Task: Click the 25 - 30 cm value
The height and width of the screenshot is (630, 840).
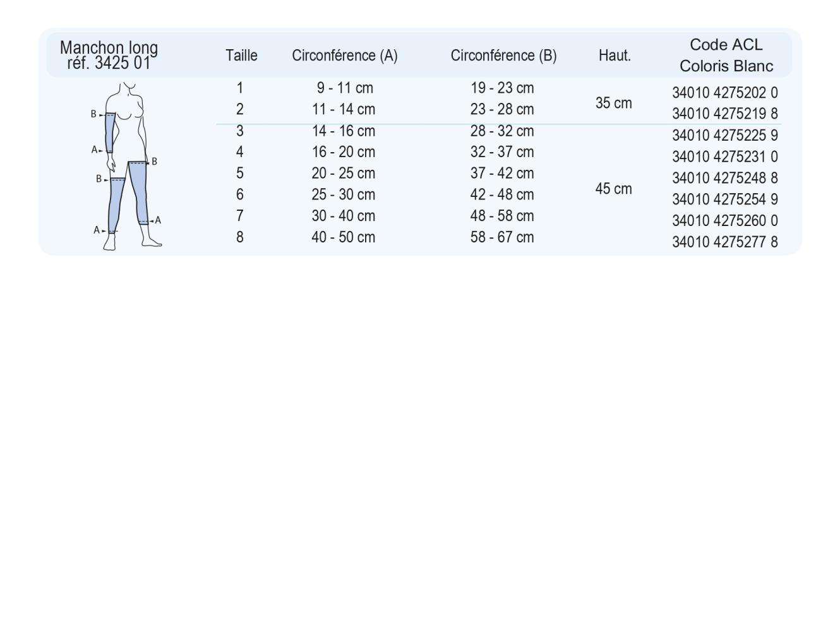Action: tap(343, 194)
